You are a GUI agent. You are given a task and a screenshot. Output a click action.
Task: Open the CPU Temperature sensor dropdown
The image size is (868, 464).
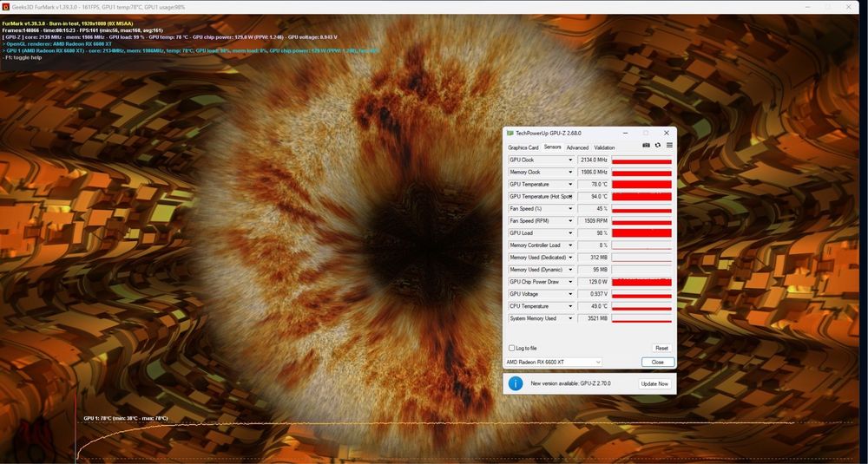[x=570, y=306]
